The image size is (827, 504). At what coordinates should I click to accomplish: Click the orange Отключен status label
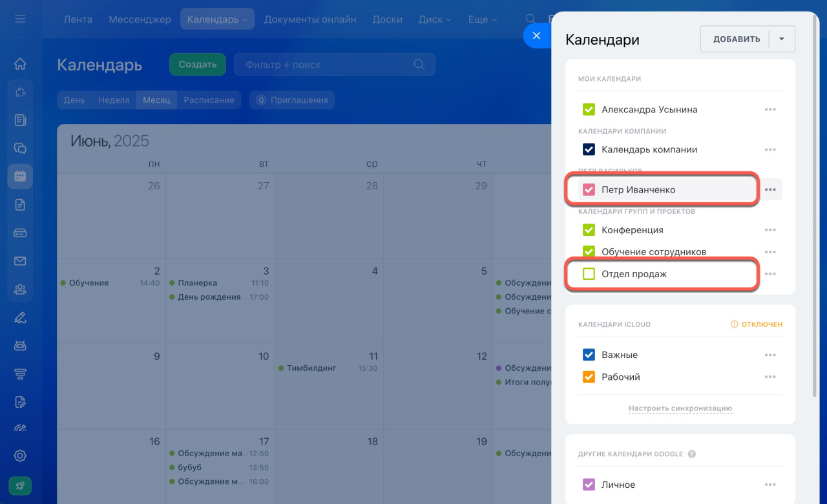point(757,324)
